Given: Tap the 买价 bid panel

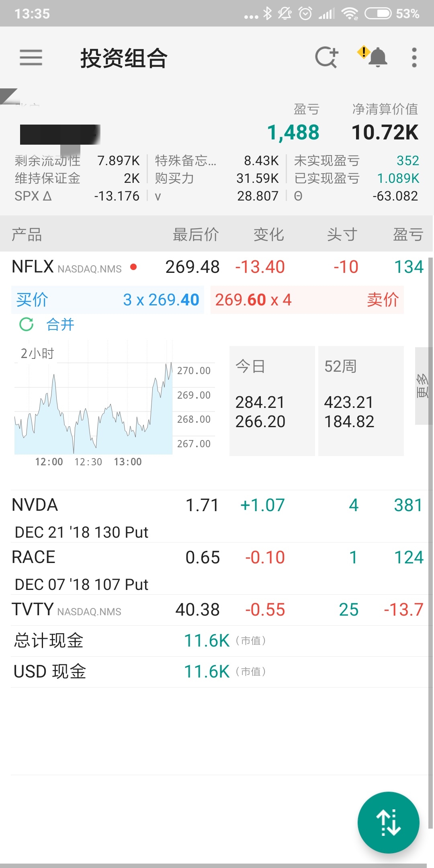Looking at the screenshot, I should pyautogui.click(x=108, y=300).
